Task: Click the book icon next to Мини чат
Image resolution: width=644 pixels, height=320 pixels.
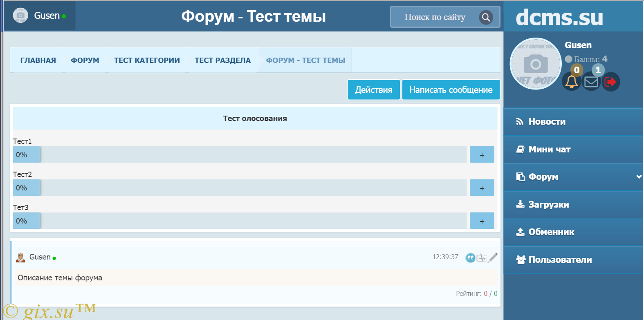Action: [x=520, y=149]
